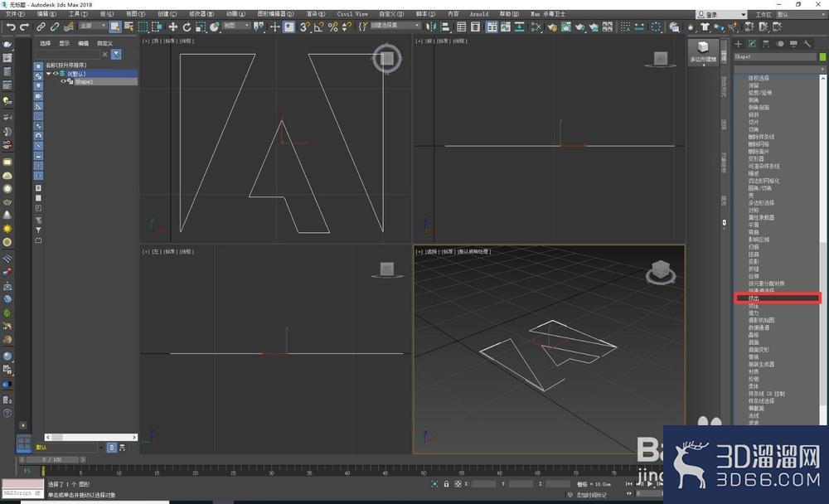829x504 pixels.
Task: Click the Shape1 object name field
Action: coord(775,56)
